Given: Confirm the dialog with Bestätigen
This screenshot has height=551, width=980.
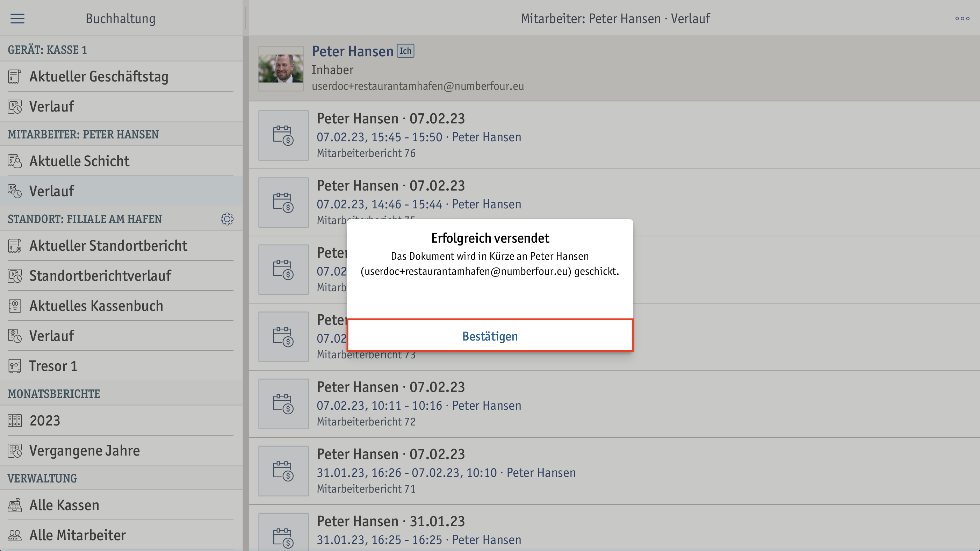Looking at the screenshot, I should coord(490,335).
